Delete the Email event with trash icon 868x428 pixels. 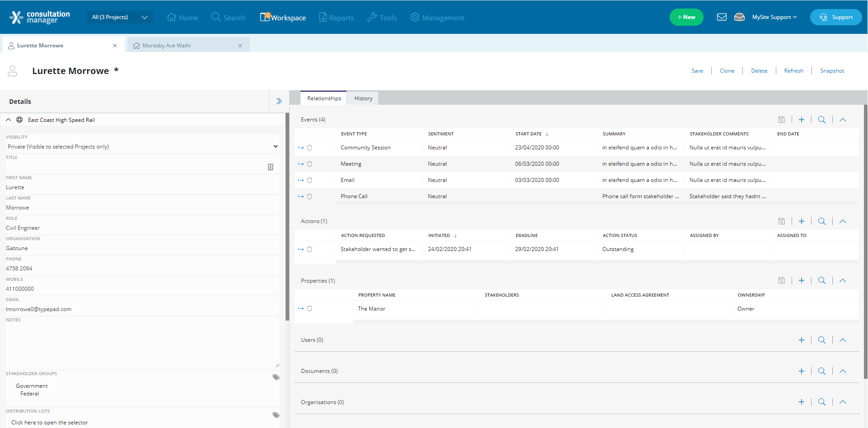pyautogui.click(x=310, y=180)
